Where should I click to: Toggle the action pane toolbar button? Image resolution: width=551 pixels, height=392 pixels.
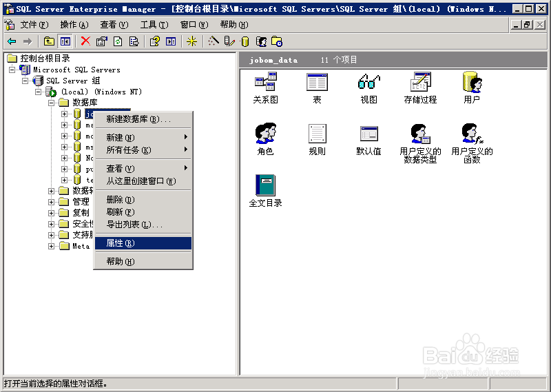coord(171,41)
